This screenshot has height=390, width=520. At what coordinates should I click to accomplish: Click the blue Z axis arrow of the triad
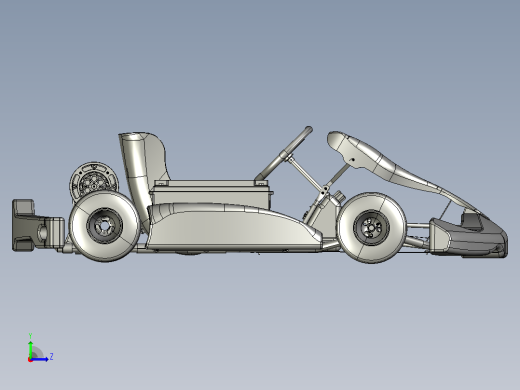coord(40,359)
